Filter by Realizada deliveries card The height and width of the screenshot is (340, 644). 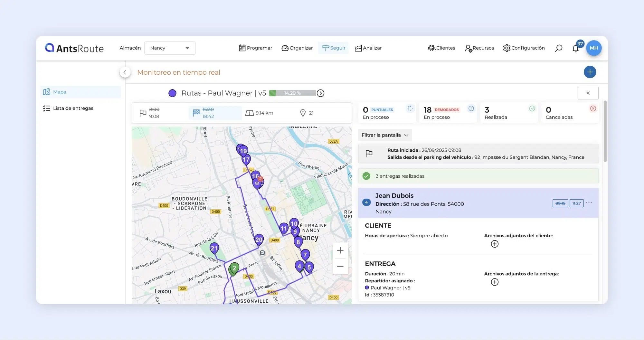(509, 113)
